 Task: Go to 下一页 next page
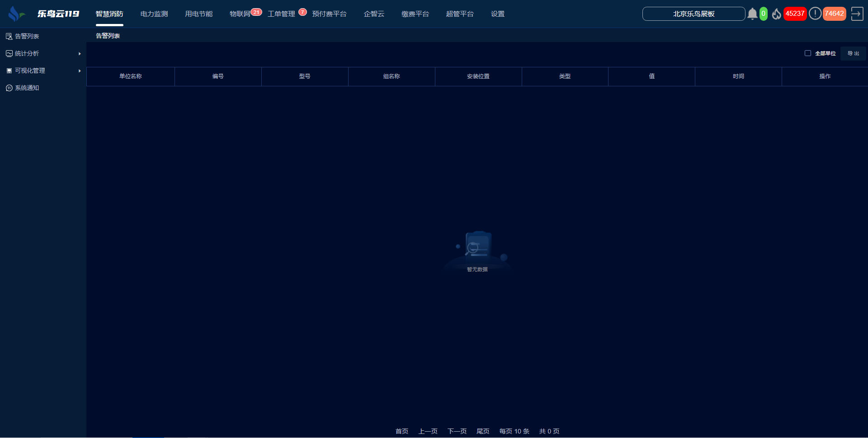pyautogui.click(x=457, y=431)
